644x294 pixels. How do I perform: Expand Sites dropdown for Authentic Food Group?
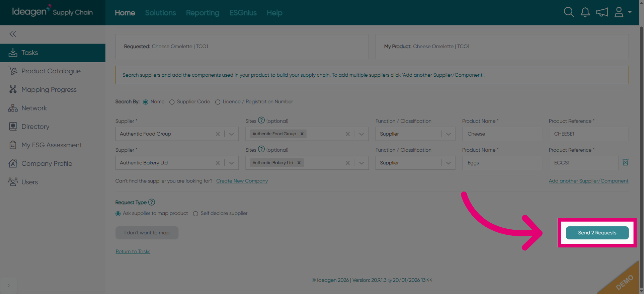pyautogui.click(x=361, y=134)
